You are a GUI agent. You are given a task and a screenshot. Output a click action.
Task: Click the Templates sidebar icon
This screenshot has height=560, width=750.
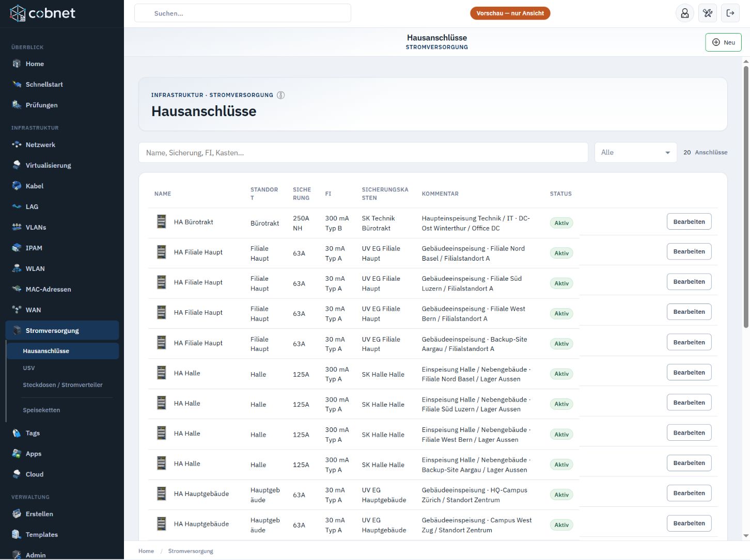(x=17, y=535)
